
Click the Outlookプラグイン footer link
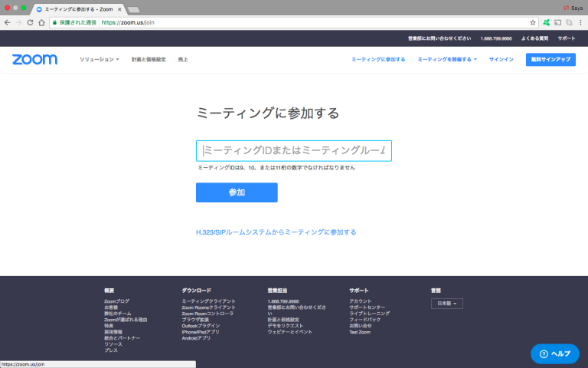coord(201,326)
